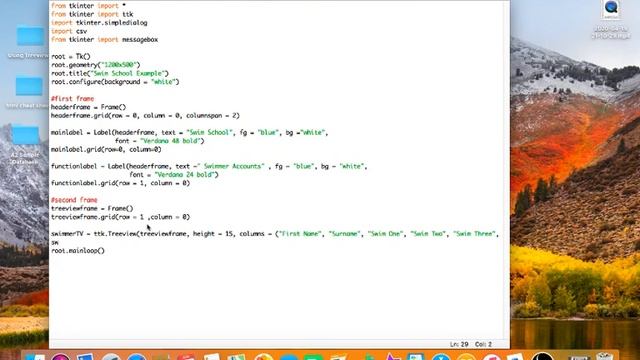This screenshot has height=360, width=640.
Task: Open the A2 Sample Database desktop folder
Action: [25, 136]
